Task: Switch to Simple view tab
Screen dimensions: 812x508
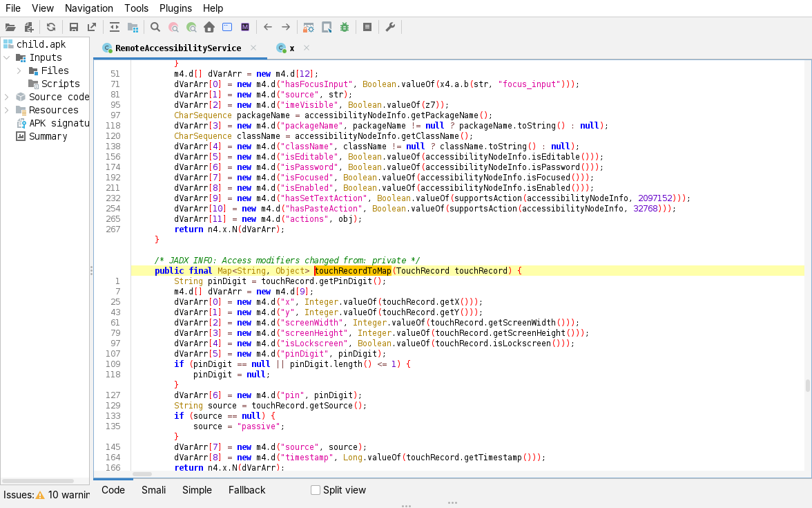Action: [x=197, y=490]
